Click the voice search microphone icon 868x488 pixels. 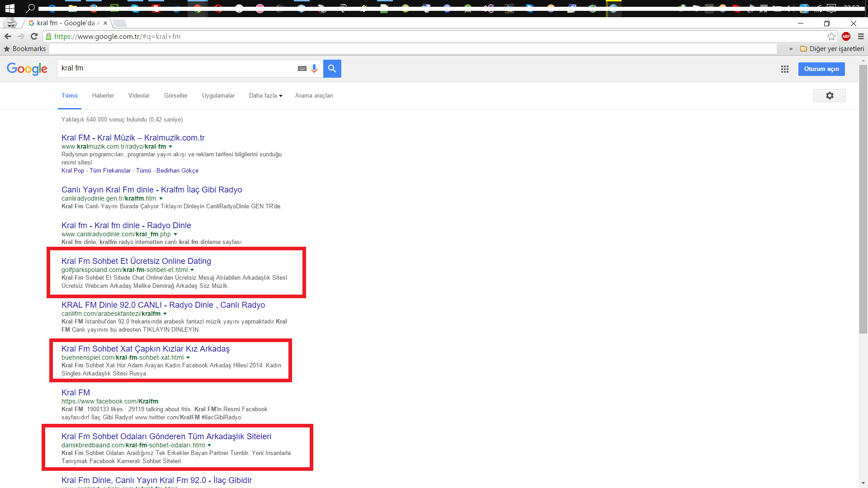[314, 69]
